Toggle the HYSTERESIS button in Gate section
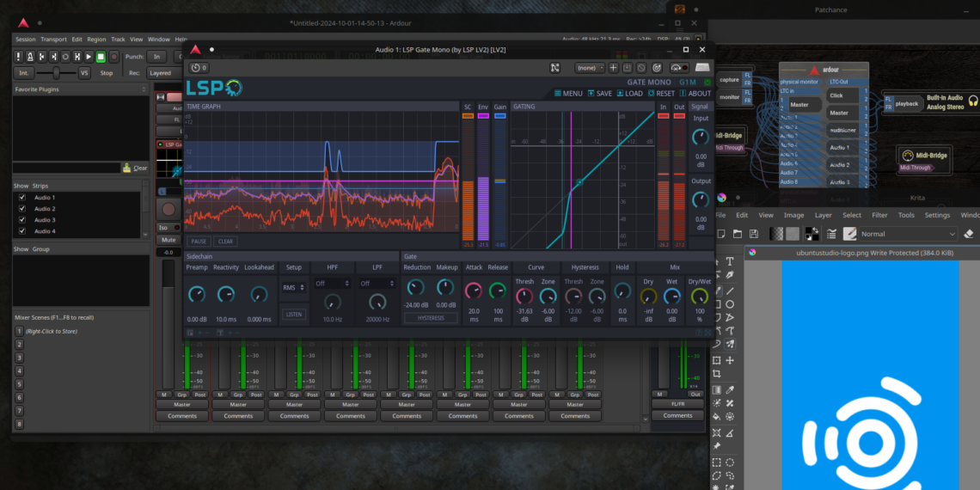This screenshot has height=490, width=980. pos(431,318)
